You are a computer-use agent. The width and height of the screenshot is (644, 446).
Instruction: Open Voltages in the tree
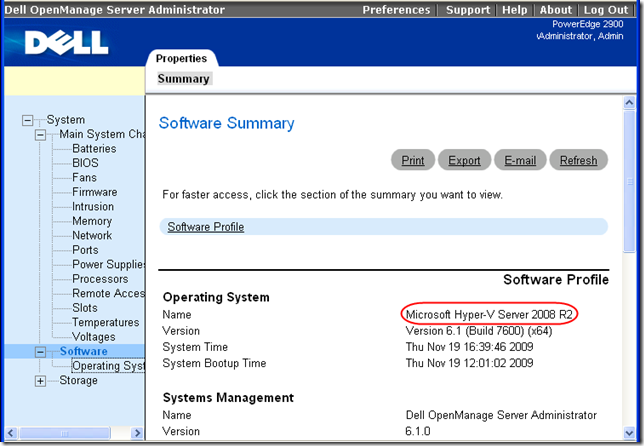[94, 337]
